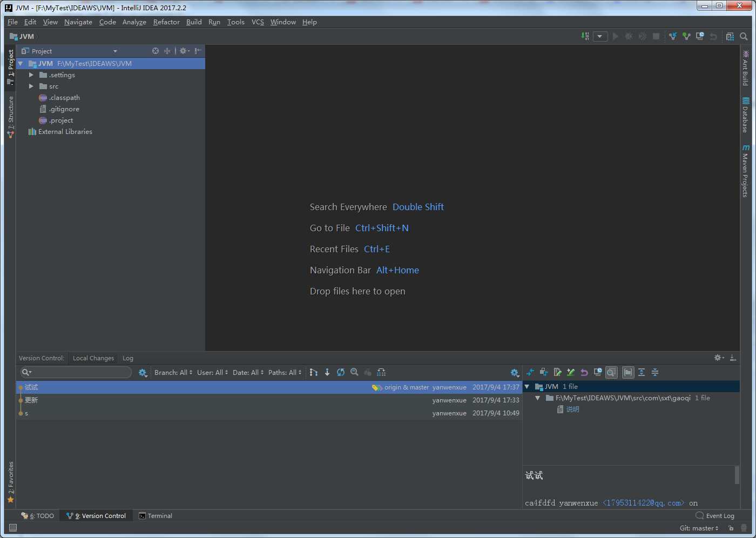
Task: Expand the .settings folder
Action: (x=31, y=75)
